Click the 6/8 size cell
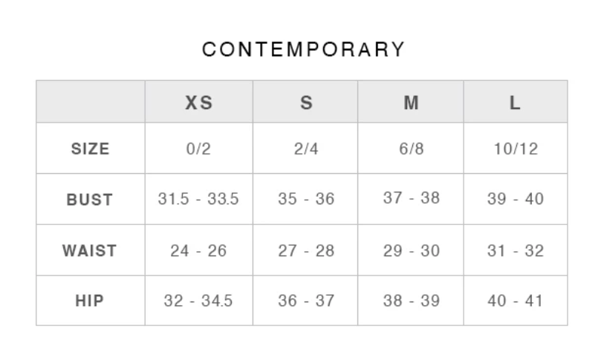Viewport: 601px width, 364px height. 411,149
